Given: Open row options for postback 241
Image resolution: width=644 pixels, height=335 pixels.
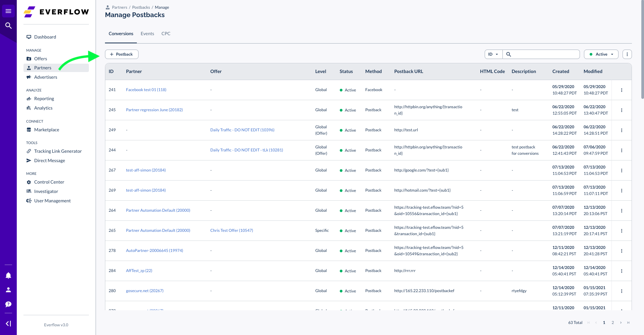Looking at the screenshot, I should point(622,90).
